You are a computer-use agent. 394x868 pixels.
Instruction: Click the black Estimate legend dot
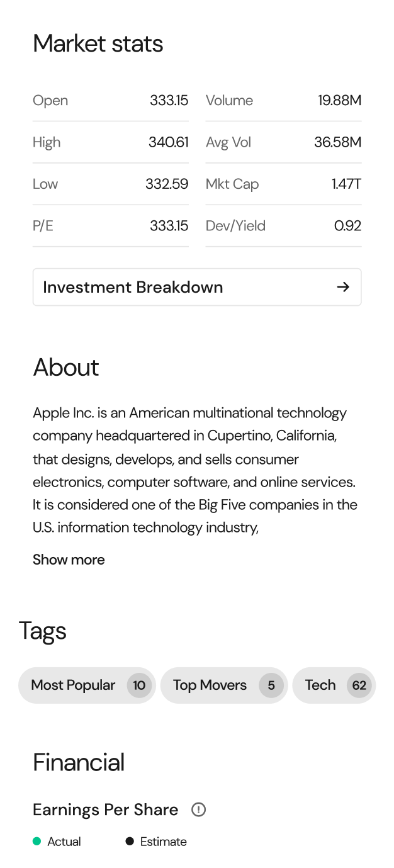pyautogui.click(x=130, y=842)
